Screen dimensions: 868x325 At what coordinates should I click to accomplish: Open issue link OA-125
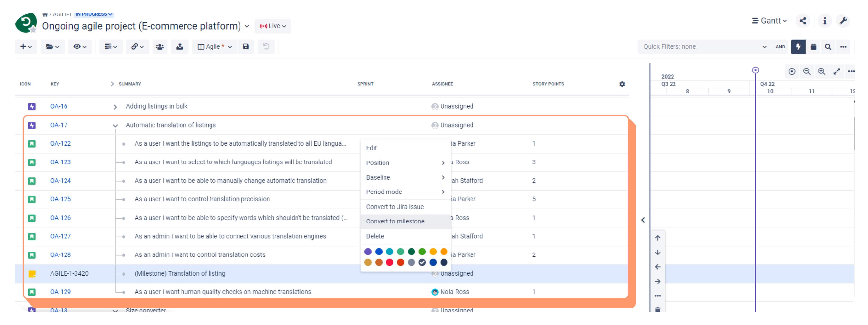(x=60, y=199)
